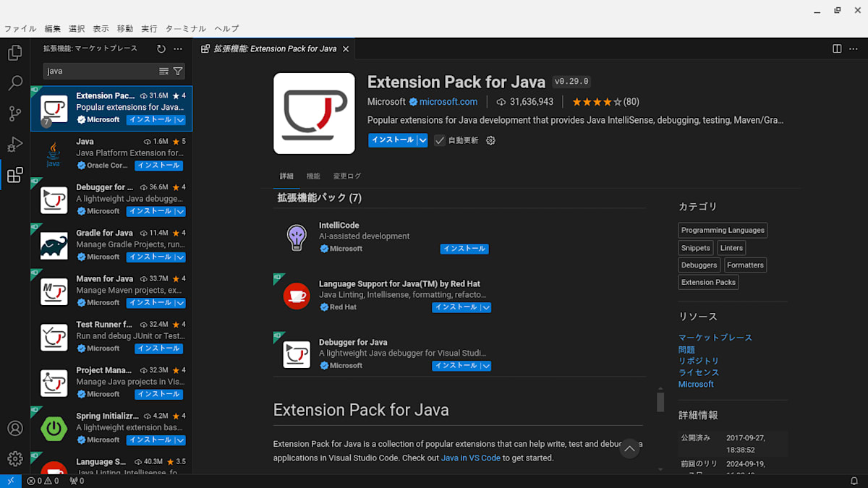The height and width of the screenshot is (488, 868).
Task: Open problems errors and warnings indicator
Action: pyautogui.click(x=43, y=481)
